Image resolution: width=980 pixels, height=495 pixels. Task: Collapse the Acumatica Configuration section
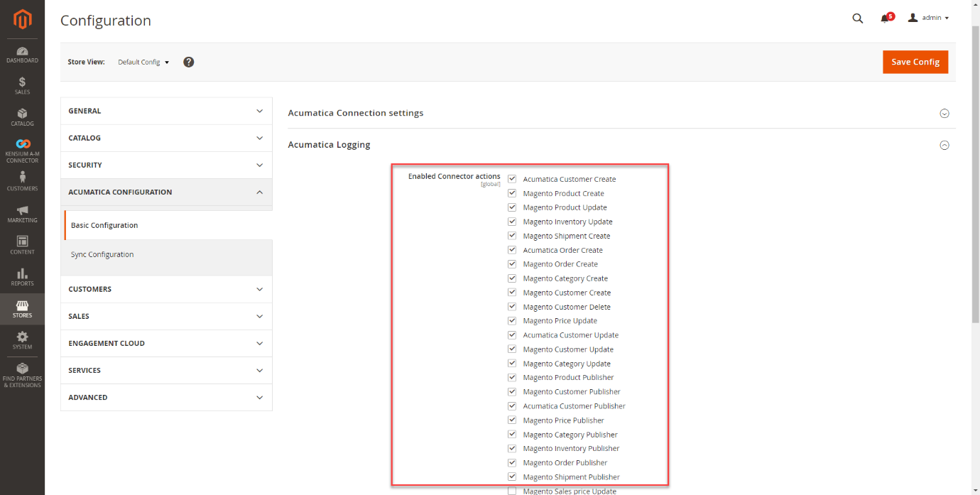click(166, 192)
